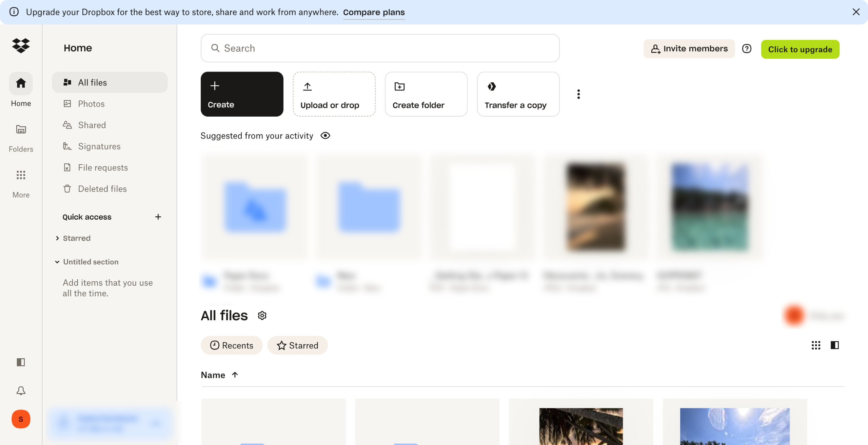Click the Dropbox logo icon
Viewport: 868px width, 445px height.
(21, 46)
